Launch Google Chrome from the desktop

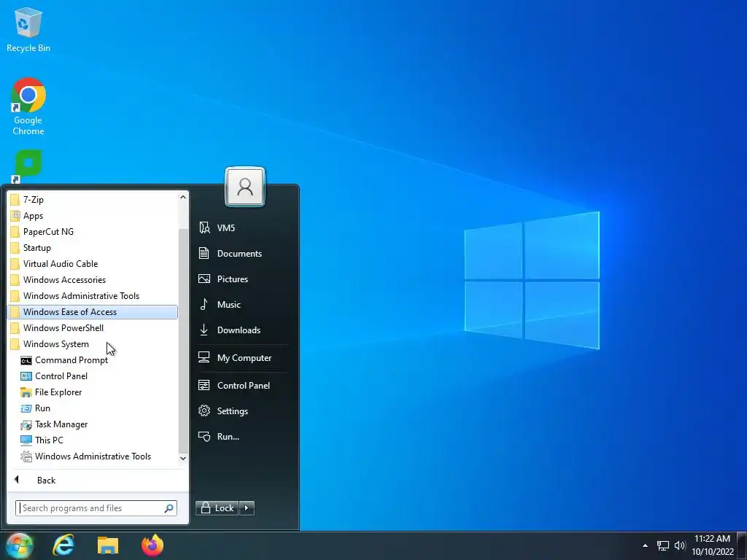pyautogui.click(x=28, y=106)
